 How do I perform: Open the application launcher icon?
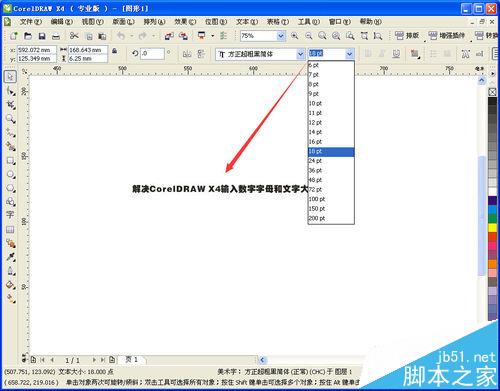point(202,36)
